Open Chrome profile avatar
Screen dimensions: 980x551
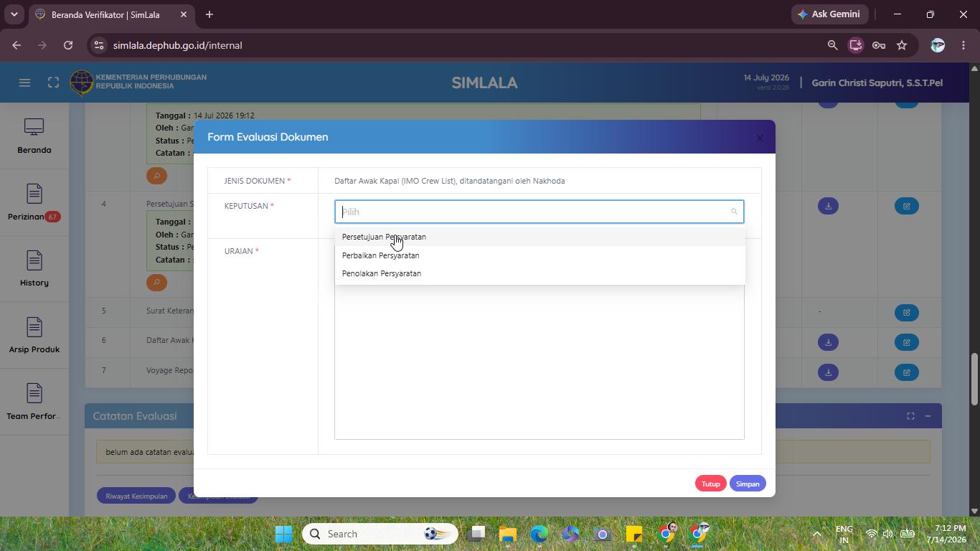[x=938, y=45]
